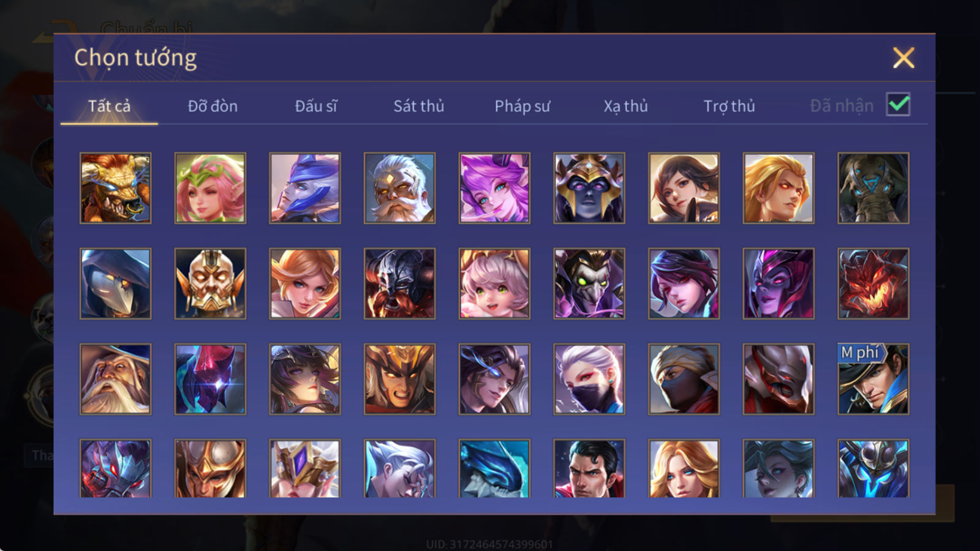The image size is (980, 551).
Task: Switch to the Đỡ đòn tab
Action: point(213,106)
